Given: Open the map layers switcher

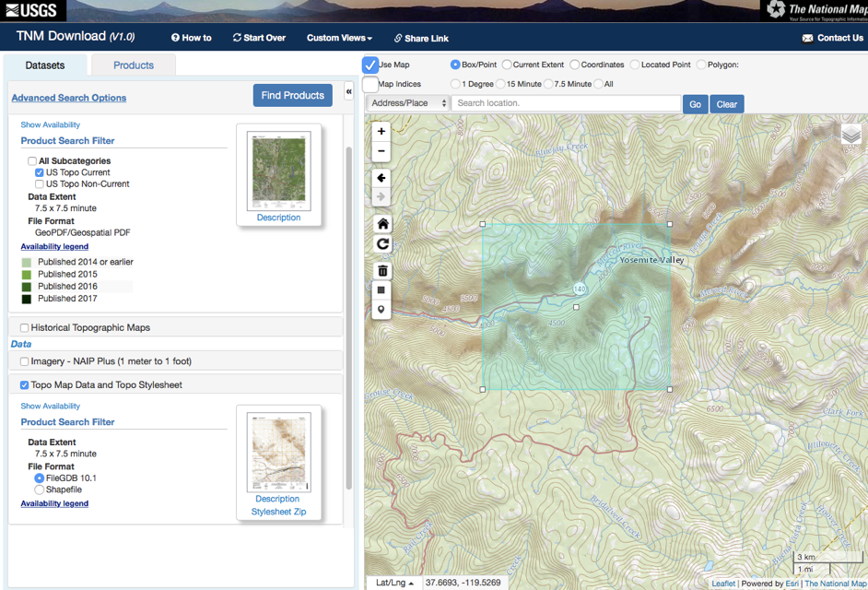Looking at the screenshot, I should (x=851, y=134).
